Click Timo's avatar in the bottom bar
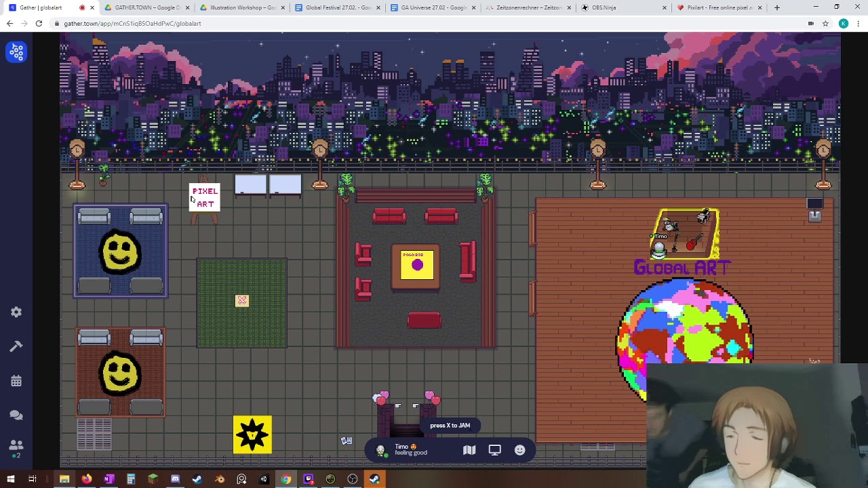This screenshot has width=868, height=488. pyautogui.click(x=380, y=451)
